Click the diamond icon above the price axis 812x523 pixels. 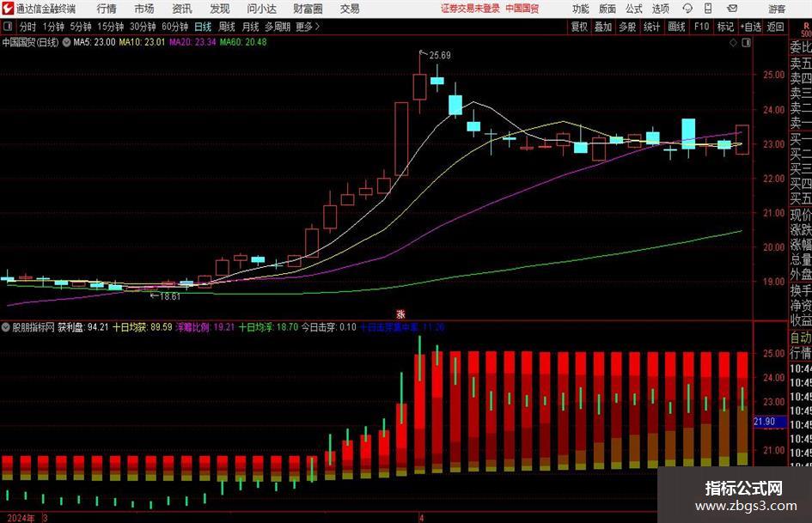click(x=733, y=42)
